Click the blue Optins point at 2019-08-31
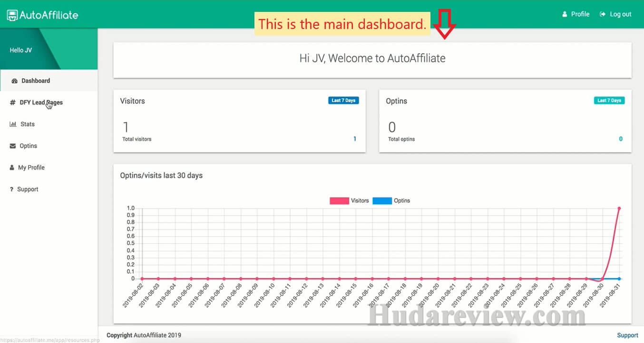 coord(619,279)
